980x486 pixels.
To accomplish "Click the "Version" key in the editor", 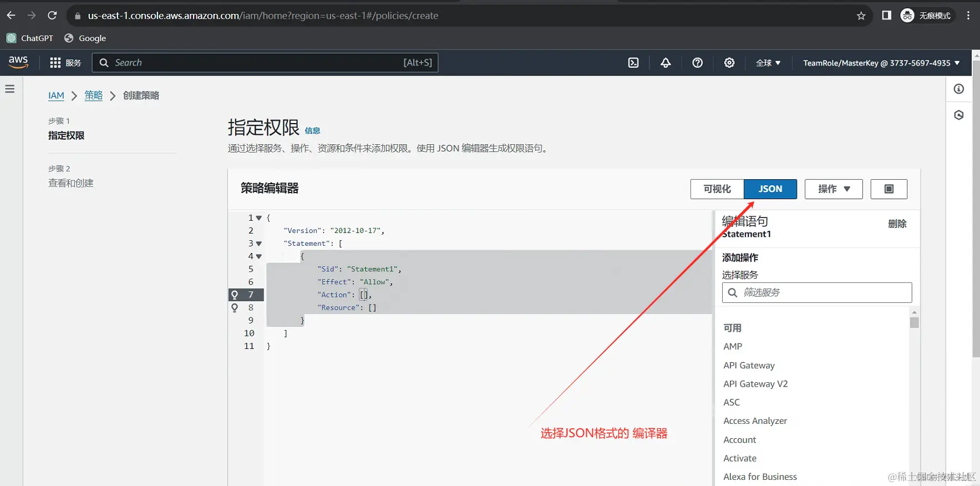I will click(x=302, y=231).
